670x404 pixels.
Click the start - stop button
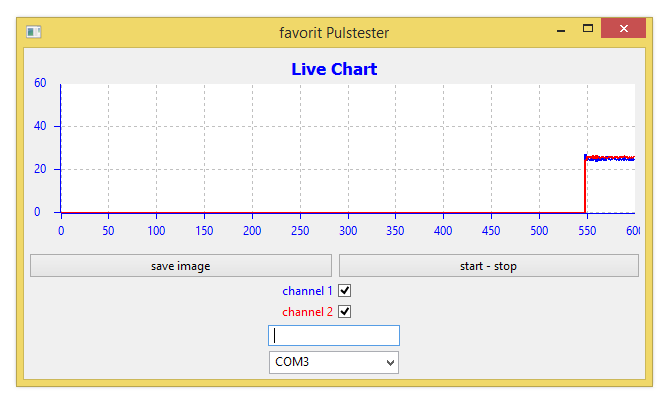click(488, 266)
